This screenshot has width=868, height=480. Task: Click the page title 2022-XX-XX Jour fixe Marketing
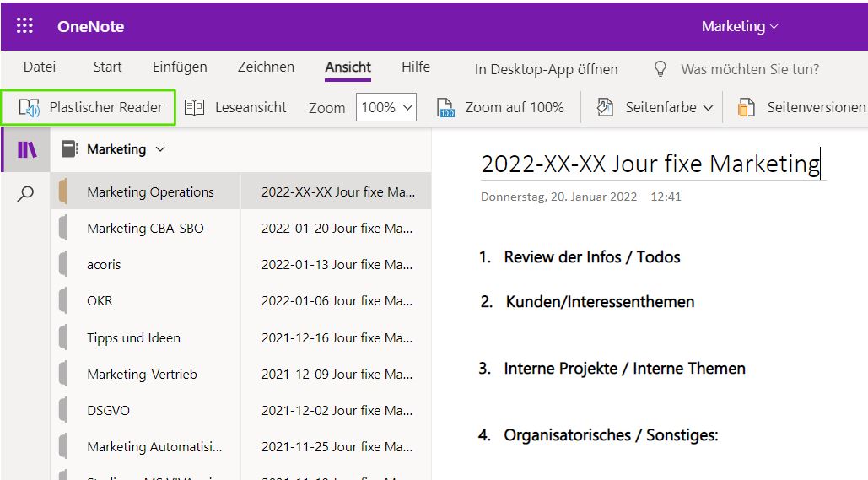[650, 164]
